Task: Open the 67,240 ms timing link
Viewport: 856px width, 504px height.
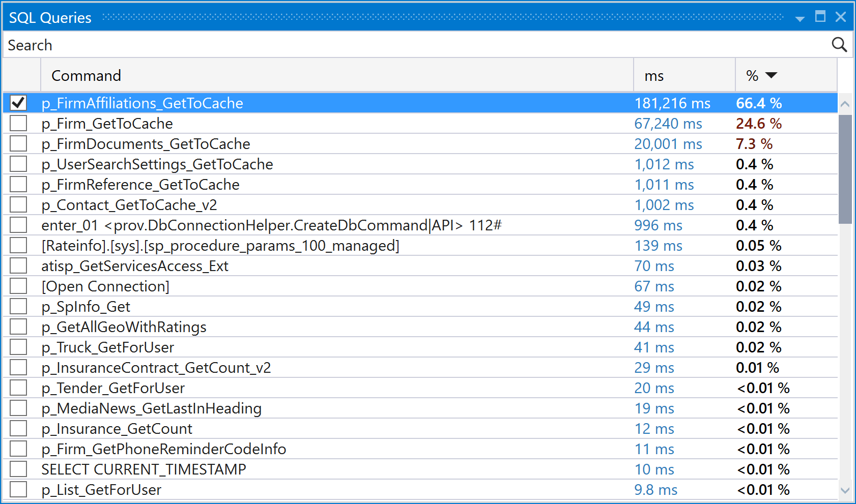Action: (x=668, y=124)
